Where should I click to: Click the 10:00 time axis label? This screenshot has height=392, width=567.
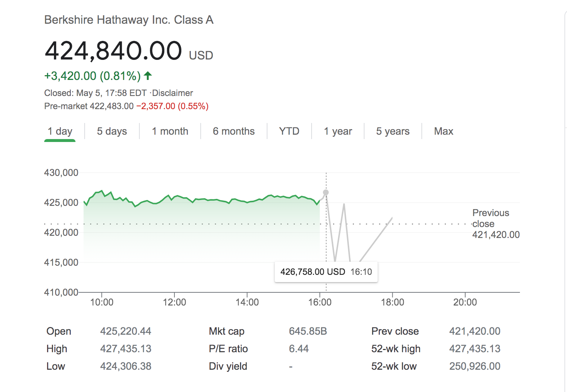pos(101,302)
